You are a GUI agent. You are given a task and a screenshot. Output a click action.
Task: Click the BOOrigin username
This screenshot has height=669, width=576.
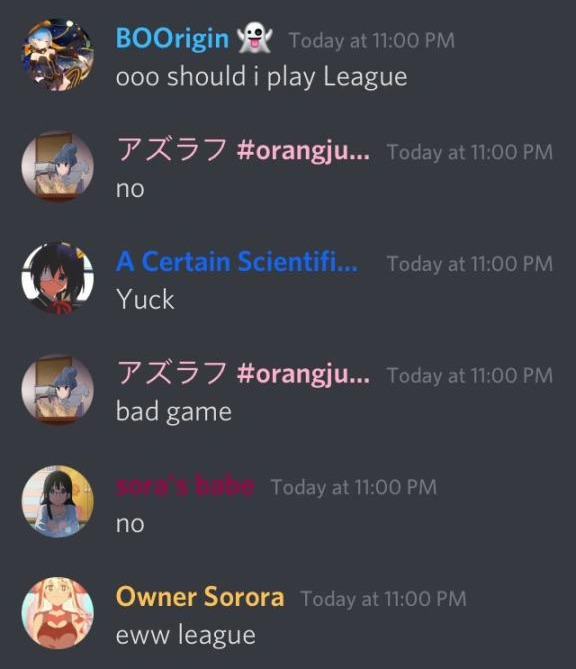(172, 39)
